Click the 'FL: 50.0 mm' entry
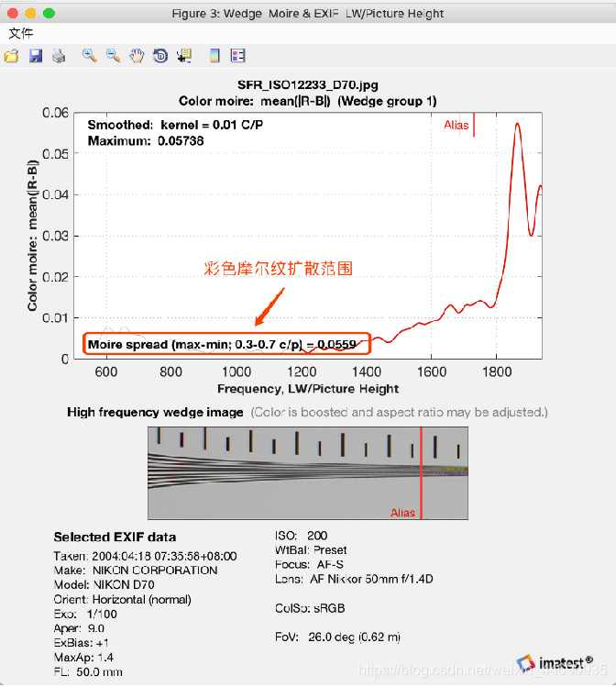 (x=88, y=672)
